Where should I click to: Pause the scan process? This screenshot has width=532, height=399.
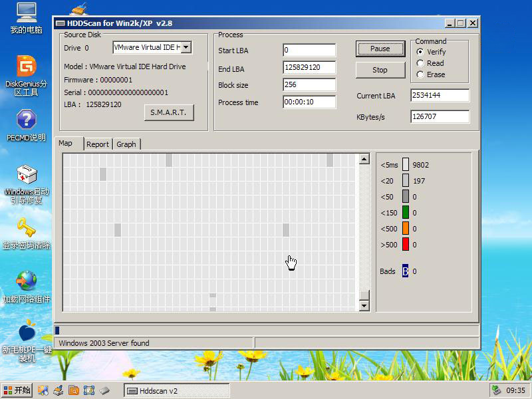tap(380, 49)
